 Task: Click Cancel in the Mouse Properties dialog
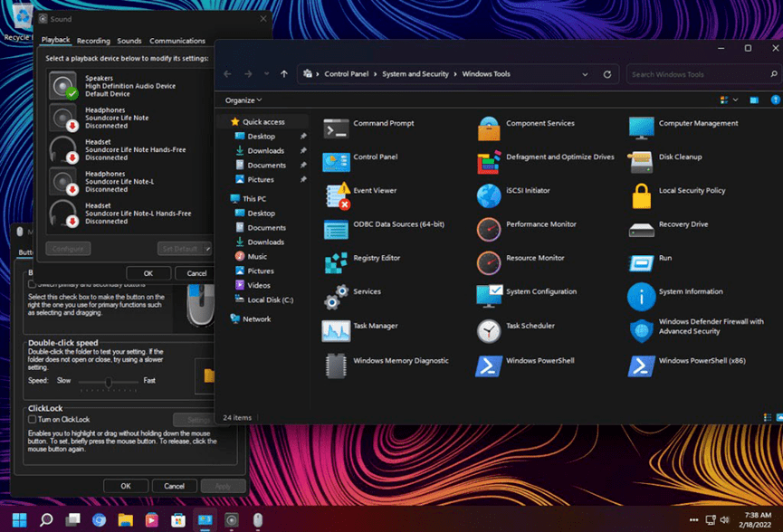pos(175,486)
